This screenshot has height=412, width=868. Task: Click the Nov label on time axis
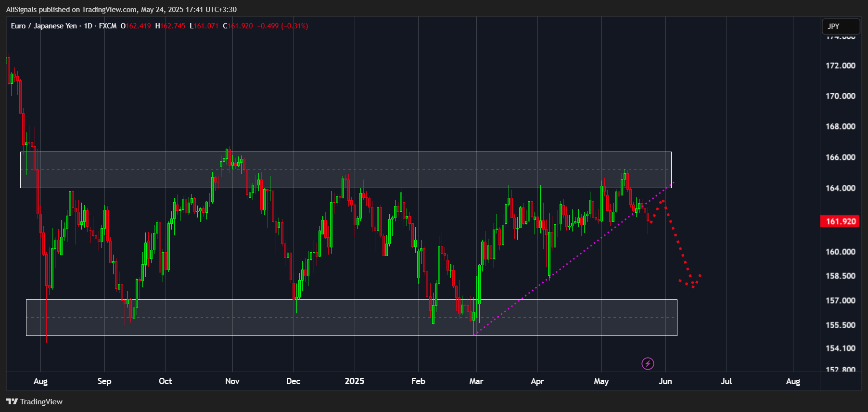coord(232,381)
